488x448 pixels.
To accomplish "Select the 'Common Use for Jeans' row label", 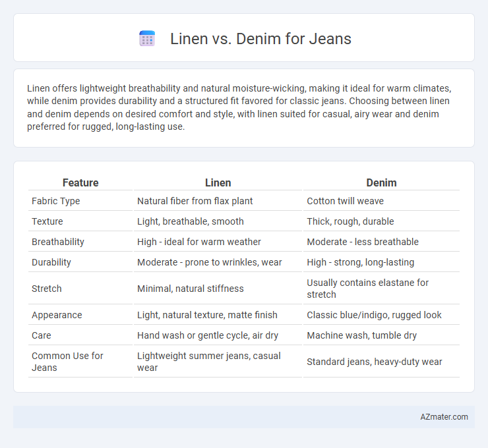I will coord(67,362).
